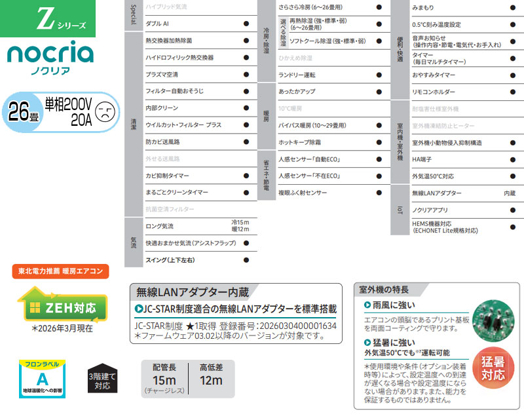The width and height of the screenshot is (524, 420).
Task: Click the 無線LANアダプター 内蔵 table row
Action: coord(467,193)
